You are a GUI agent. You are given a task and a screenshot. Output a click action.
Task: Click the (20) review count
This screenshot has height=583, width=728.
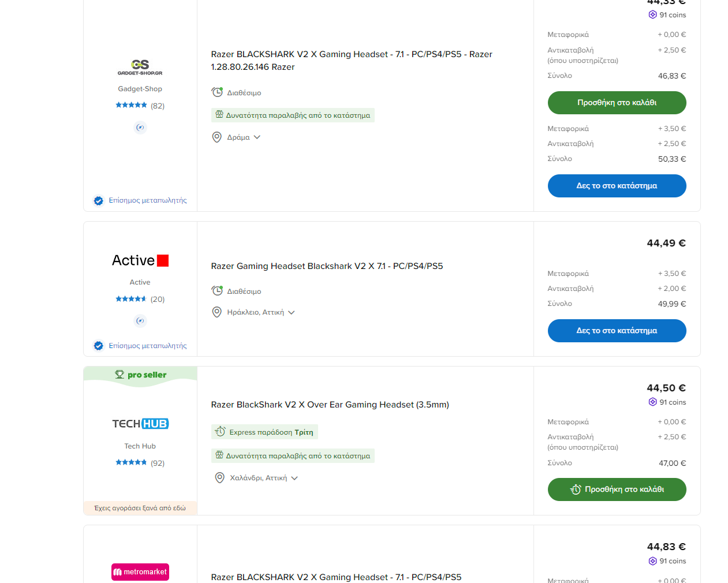pos(158,299)
